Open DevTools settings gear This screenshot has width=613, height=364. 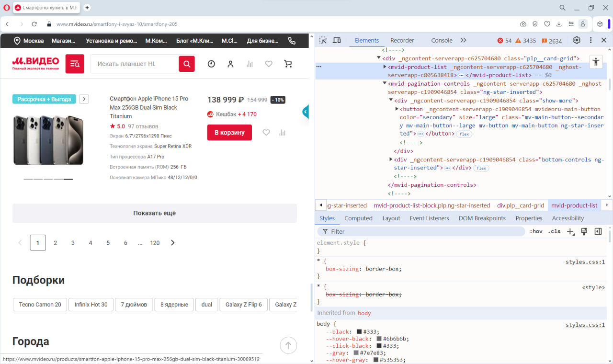pyautogui.click(x=577, y=40)
